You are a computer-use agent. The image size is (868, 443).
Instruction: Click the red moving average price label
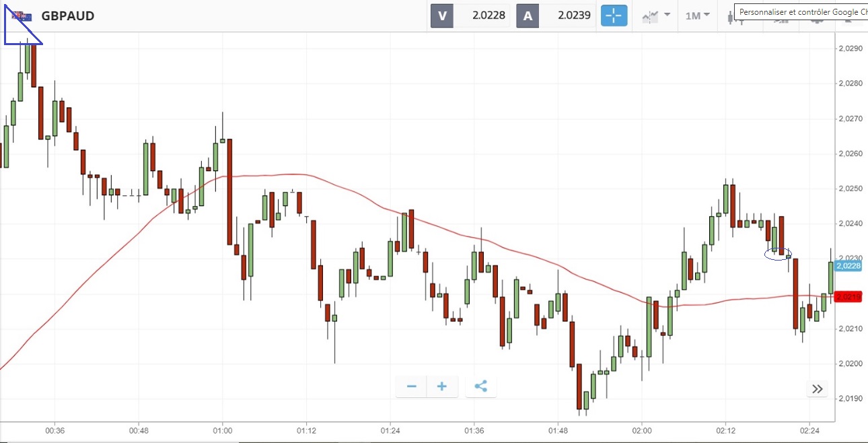point(848,296)
